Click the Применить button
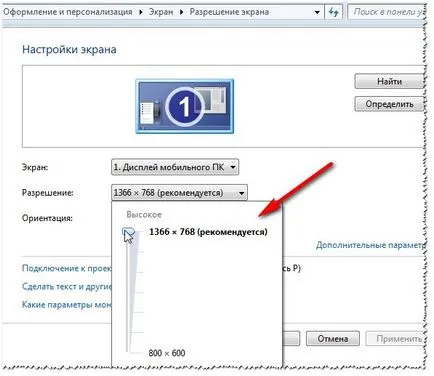 (396, 339)
